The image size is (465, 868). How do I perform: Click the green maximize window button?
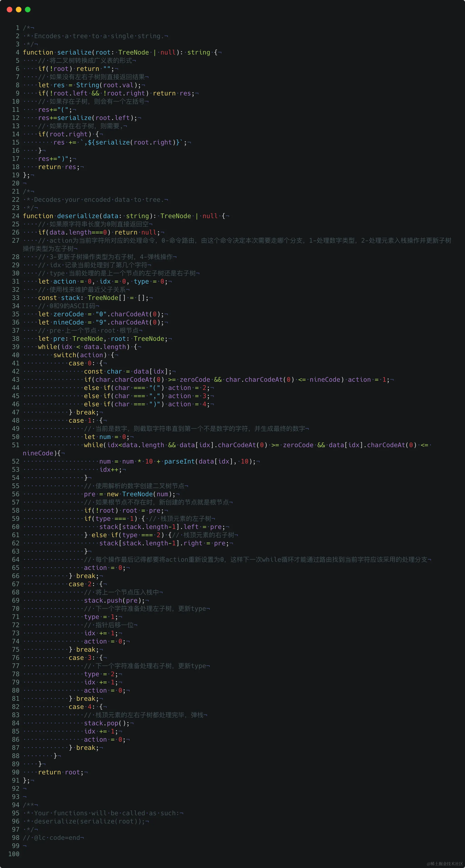coord(28,10)
